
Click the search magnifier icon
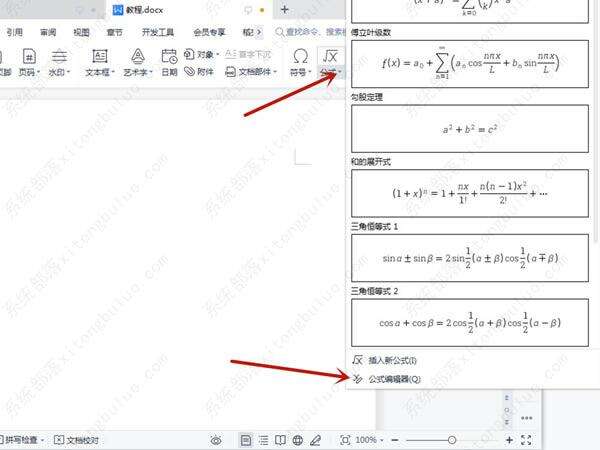click(280, 32)
